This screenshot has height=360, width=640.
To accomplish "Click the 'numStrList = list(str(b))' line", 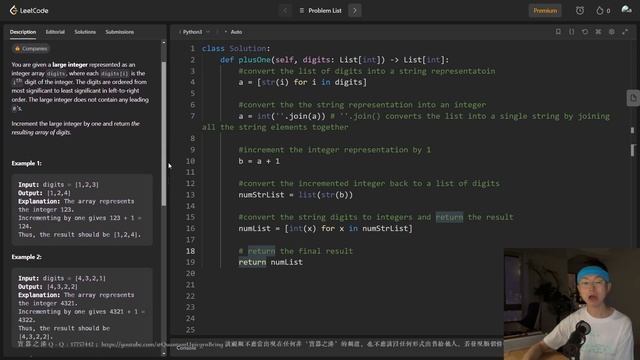I will click(296, 195).
